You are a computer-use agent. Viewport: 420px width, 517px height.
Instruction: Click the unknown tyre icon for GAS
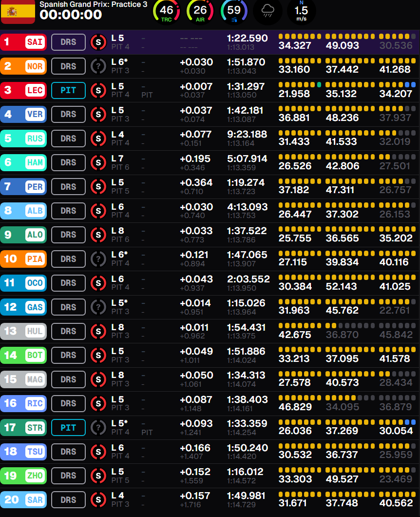(98, 307)
